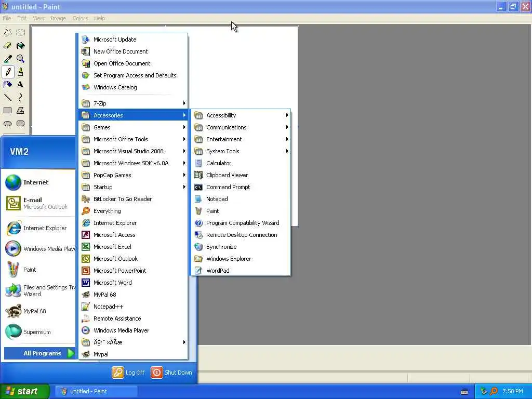The image size is (532, 399).
Task: Open E-mail Microsoft Outlook pinned item
Action: [x=39, y=203]
